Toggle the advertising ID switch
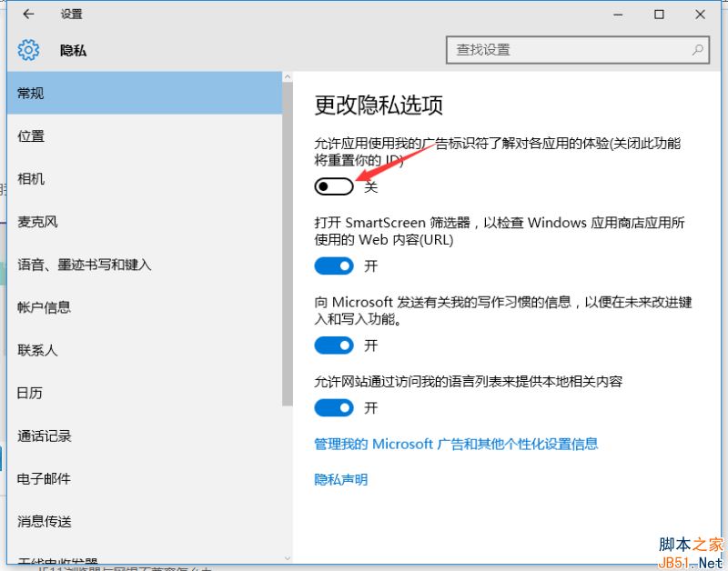Viewport: 728px width, 571px height. coord(334,186)
